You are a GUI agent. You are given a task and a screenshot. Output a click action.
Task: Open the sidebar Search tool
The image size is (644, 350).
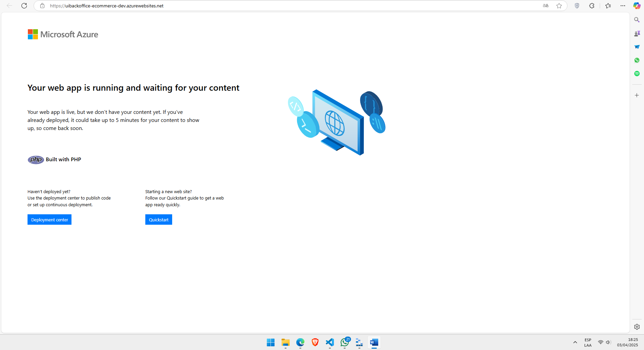pyautogui.click(x=637, y=20)
